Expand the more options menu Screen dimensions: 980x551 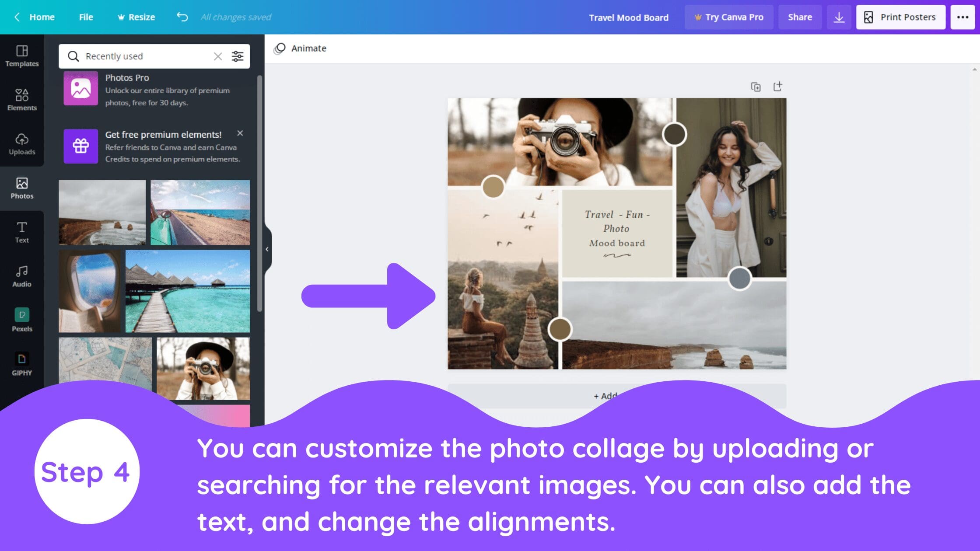pyautogui.click(x=962, y=17)
